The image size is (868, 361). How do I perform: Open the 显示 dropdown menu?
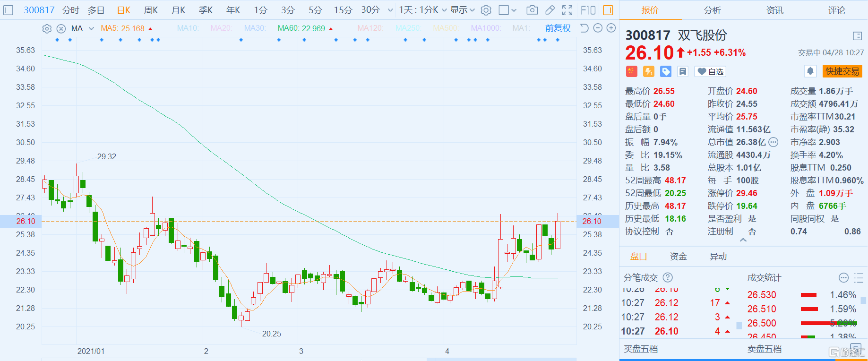pos(463,10)
